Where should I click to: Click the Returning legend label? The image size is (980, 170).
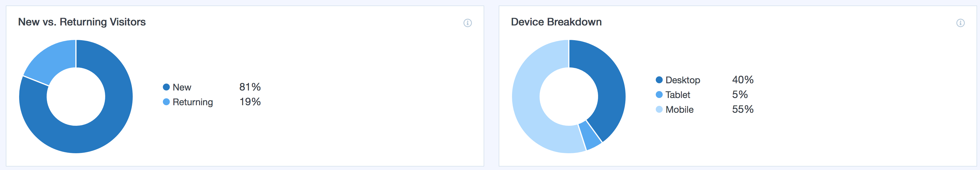pyautogui.click(x=193, y=102)
